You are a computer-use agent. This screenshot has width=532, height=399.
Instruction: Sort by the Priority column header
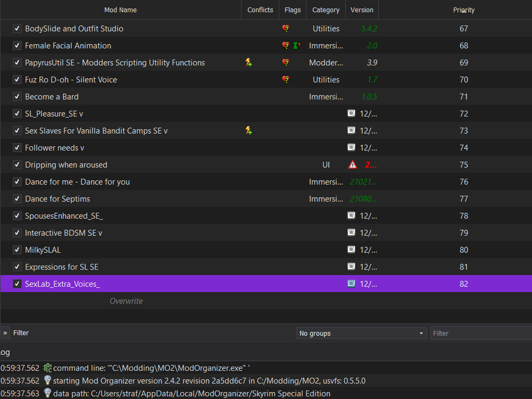pyautogui.click(x=464, y=10)
